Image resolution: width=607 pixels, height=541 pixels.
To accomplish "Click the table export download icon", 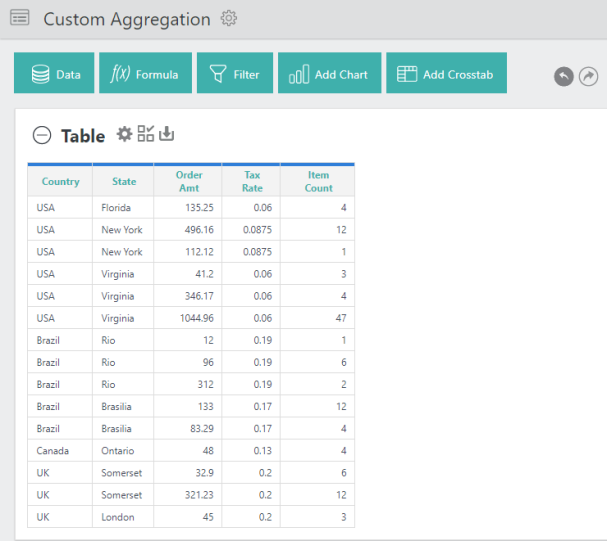I will point(166,134).
